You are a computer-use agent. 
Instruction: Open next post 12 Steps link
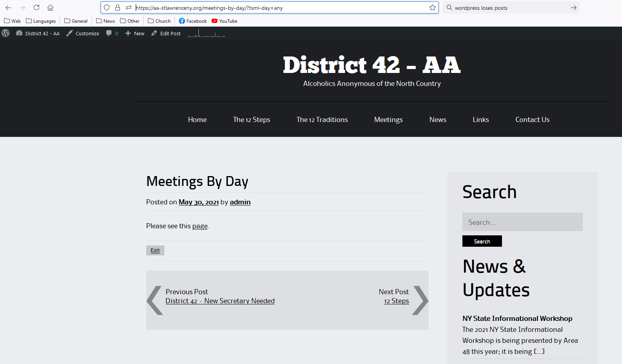[x=396, y=301]
